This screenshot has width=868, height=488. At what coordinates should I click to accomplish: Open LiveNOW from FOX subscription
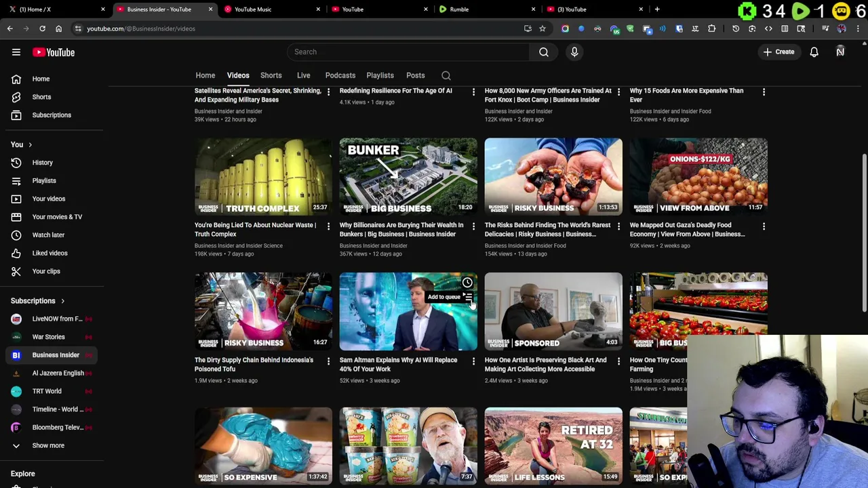pos(52,319)
